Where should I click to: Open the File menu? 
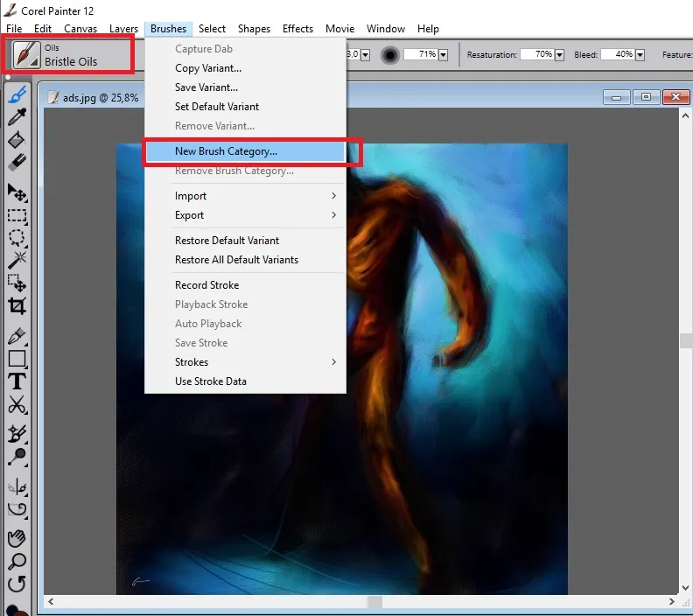coord(14,29)
